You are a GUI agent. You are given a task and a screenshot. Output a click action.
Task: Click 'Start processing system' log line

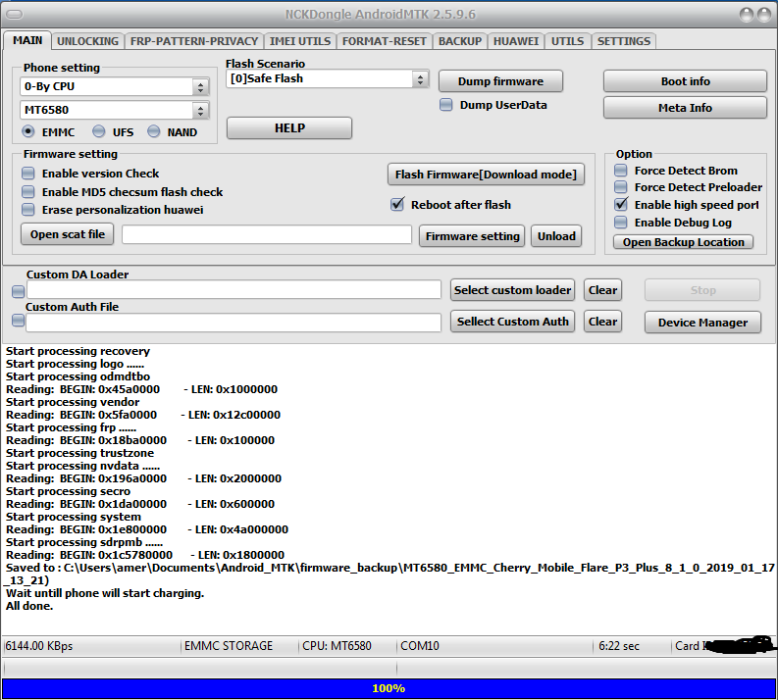(x=74, y=517)
